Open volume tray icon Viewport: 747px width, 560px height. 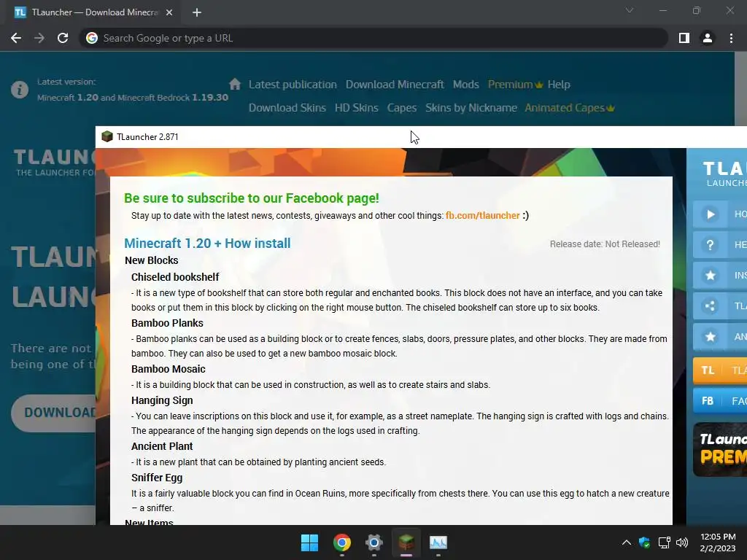(682, 542)
